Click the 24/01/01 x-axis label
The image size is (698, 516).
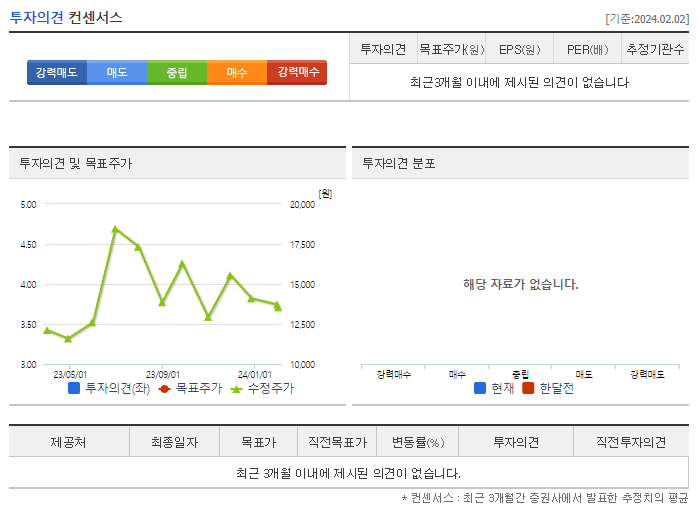[x=255, y=375]
